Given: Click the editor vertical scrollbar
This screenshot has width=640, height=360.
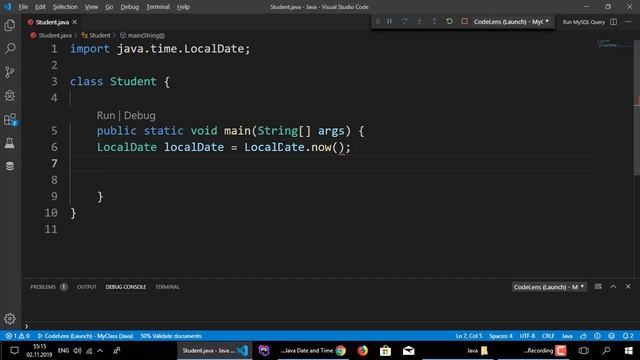Looking at the screenshot, I should coord(637,108).
